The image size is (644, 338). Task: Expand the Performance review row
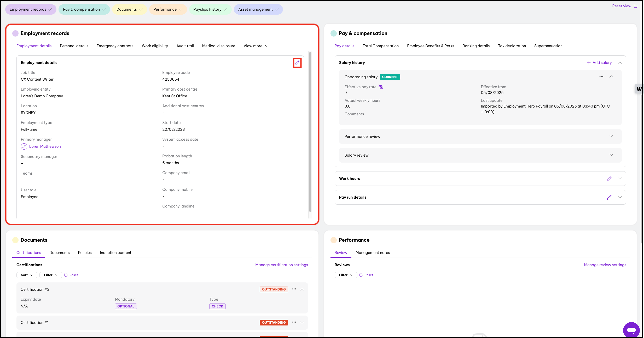pyautogui.click(x=611, y=136)
